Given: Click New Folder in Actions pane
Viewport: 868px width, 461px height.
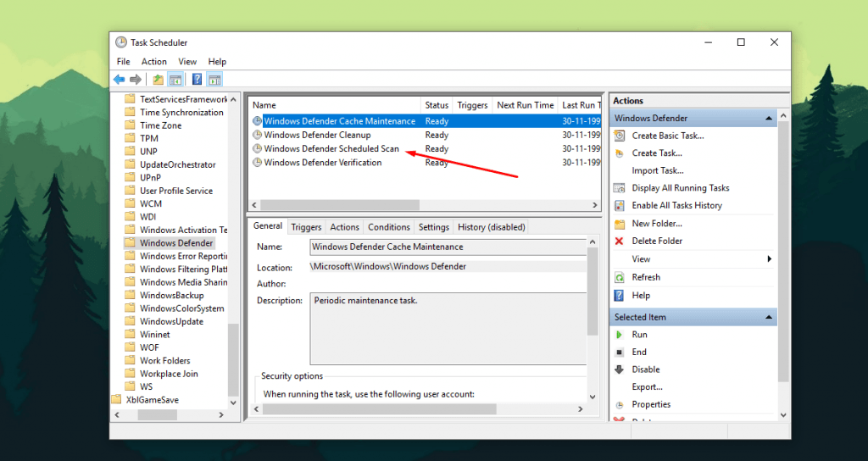Looking at the screenshot, I should 657,224.
